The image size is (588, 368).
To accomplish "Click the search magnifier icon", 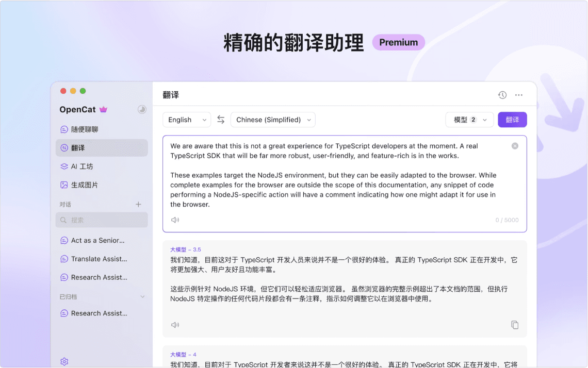I will click(x=63, y=220).
